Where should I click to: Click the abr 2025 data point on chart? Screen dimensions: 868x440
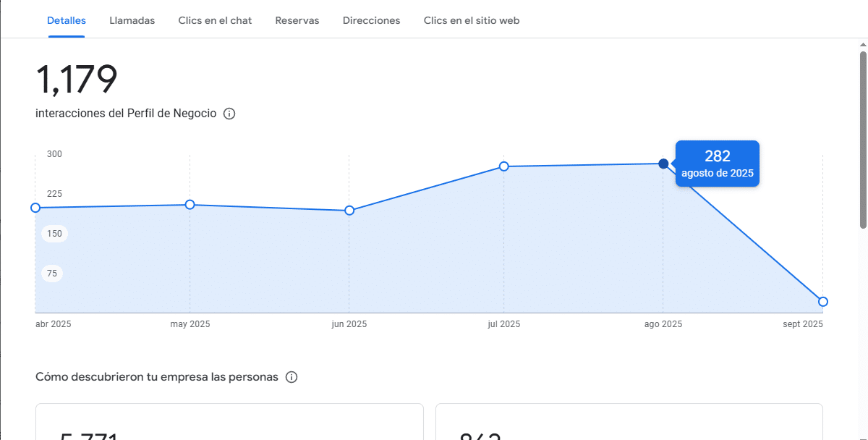35,208
